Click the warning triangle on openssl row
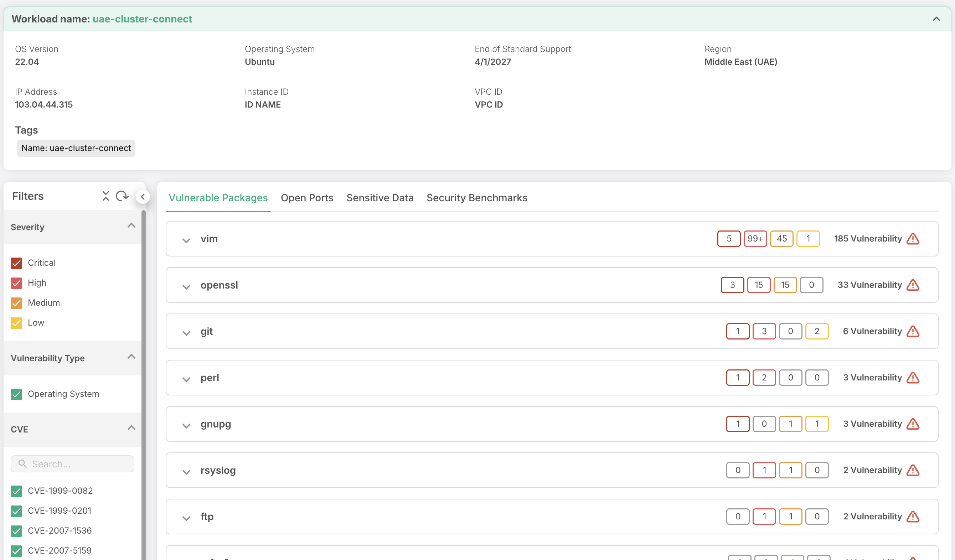Image resolution: width=955 pixels, height=560 pixels. click(913, 285)
